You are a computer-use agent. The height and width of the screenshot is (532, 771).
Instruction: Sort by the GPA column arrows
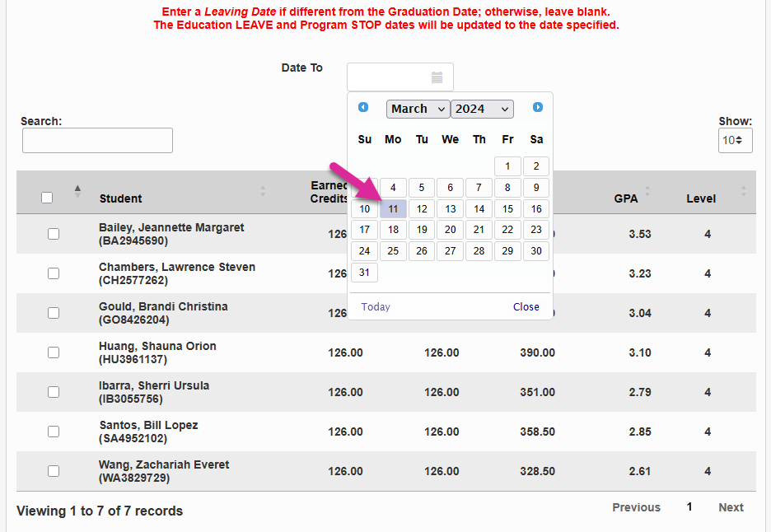tap(647, 191)
